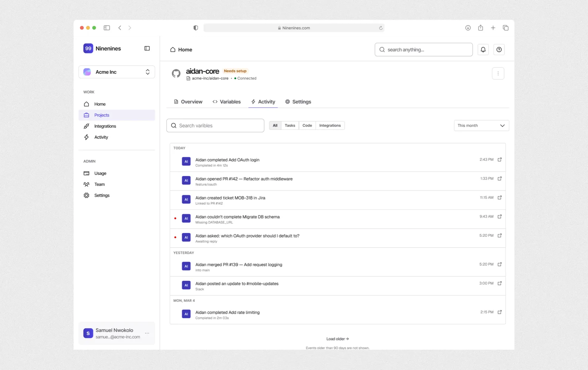Switch to the project Settings tab

298,102
